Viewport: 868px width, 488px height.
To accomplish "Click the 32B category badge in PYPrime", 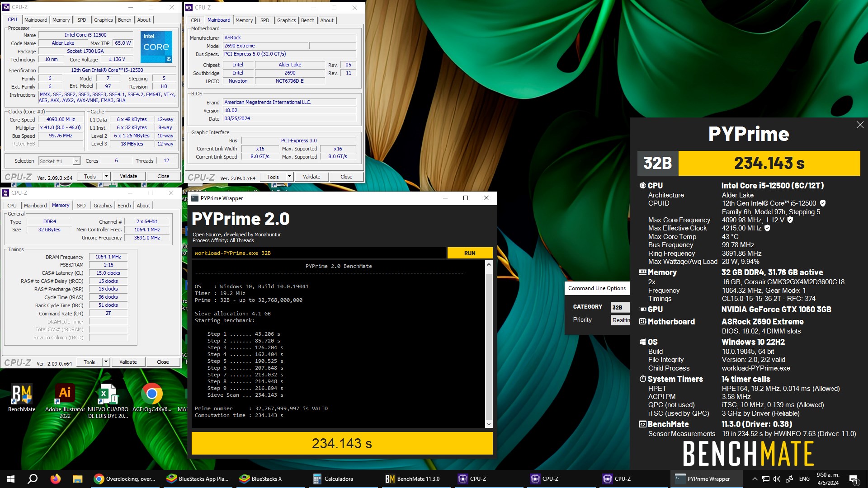I will pos(658,163).
